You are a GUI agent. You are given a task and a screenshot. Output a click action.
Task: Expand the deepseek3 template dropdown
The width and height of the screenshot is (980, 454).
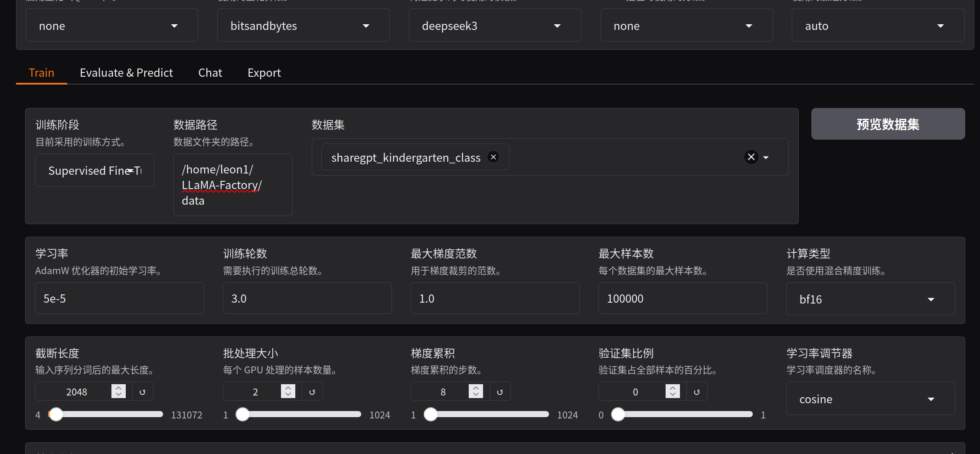(x=494, y=26)
